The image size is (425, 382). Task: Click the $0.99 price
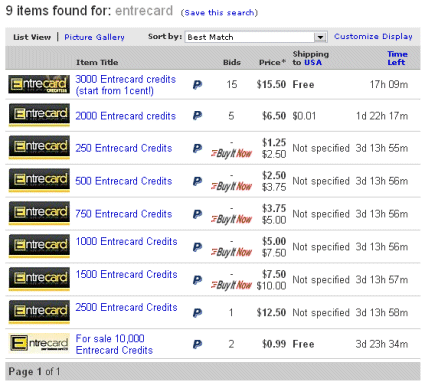[x=274, y=344]
